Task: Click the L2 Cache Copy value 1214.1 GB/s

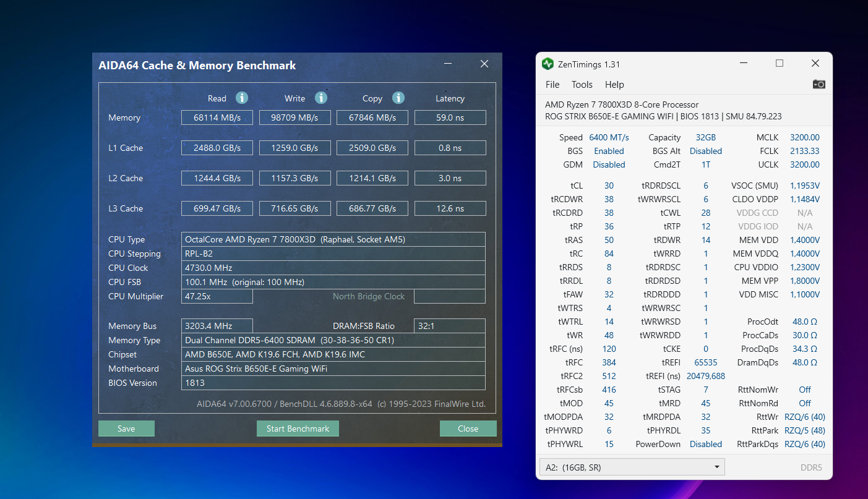Action: [372, 178]
